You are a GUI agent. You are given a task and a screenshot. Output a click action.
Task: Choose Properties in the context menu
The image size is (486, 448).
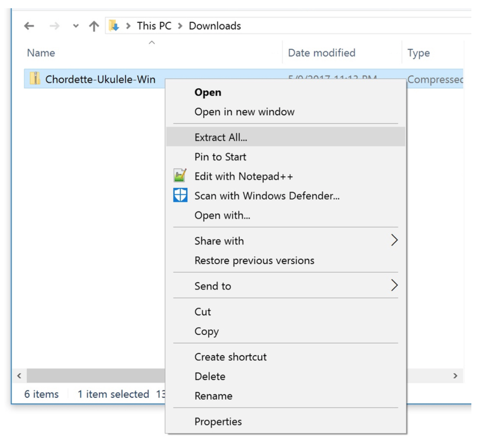pyautogui.click(x=218, y=421)
